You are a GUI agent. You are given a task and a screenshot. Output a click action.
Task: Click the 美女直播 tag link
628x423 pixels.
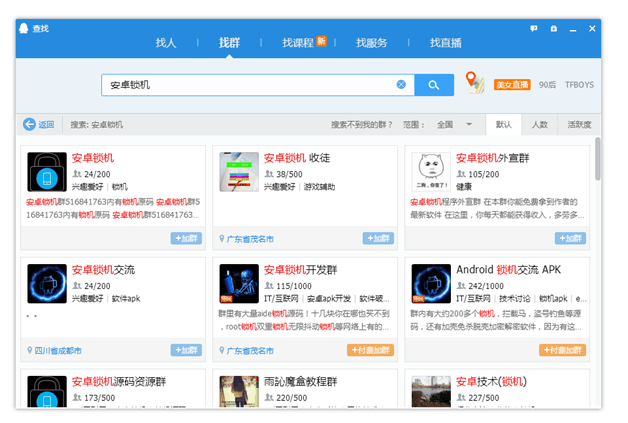point(512,85)
